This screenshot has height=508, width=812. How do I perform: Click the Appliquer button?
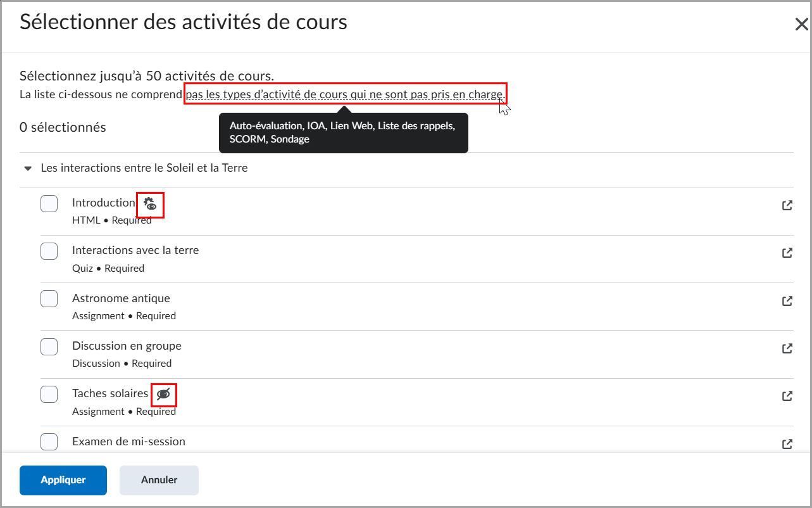[63, 480]
